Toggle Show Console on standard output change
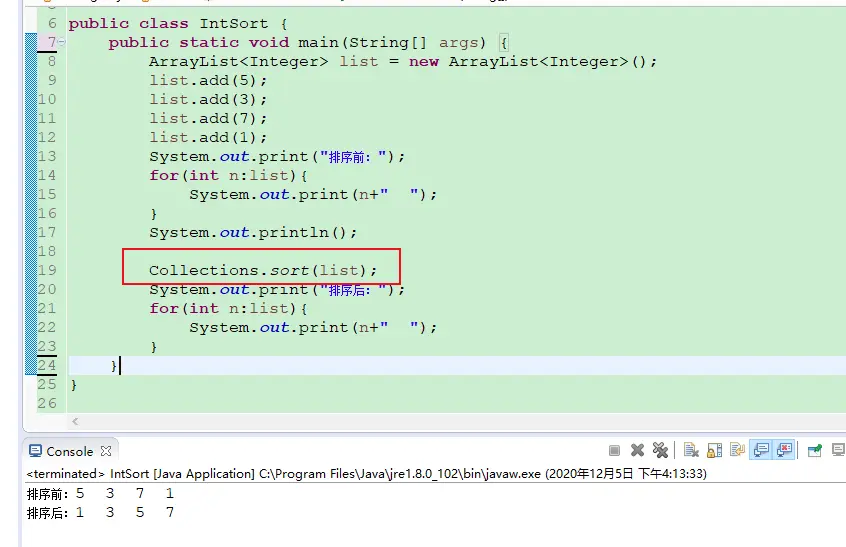Image resolution: width=846 pixels, height=547 pixels. (760, 451)
